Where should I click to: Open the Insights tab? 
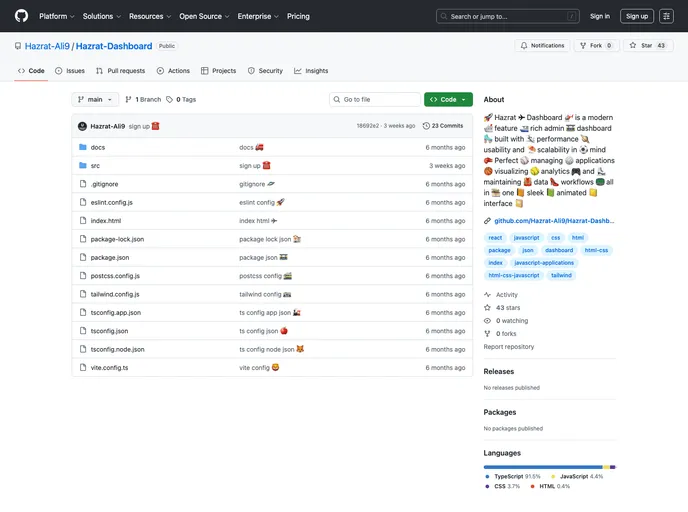pyautogui.click(x=311, y=71)
